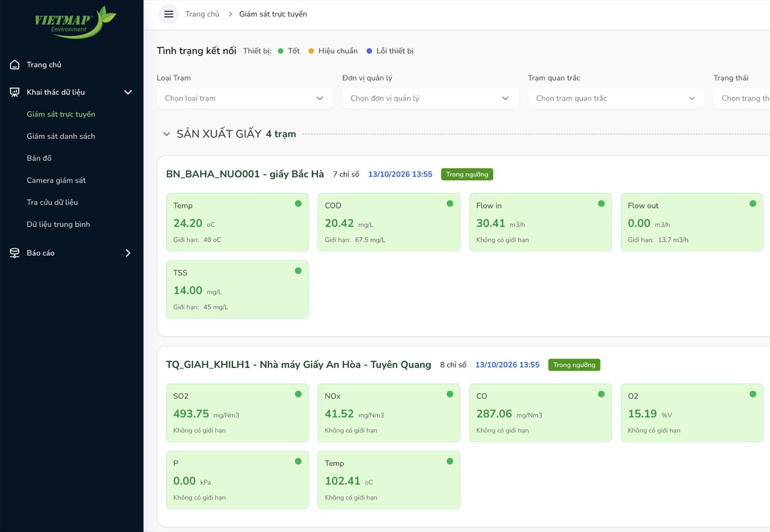The image size is (770, 532).
Task: Click the green status dot on NOx card
Action: tap(450, 394)
